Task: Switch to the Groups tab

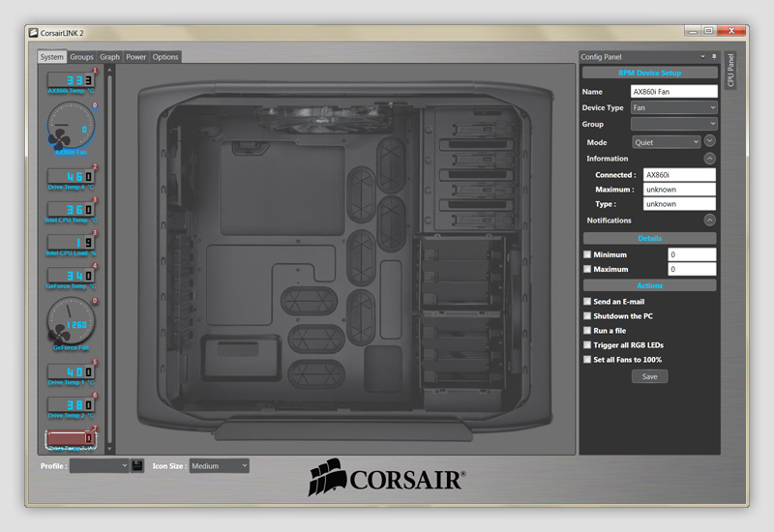Action: [x=81, y=57]
